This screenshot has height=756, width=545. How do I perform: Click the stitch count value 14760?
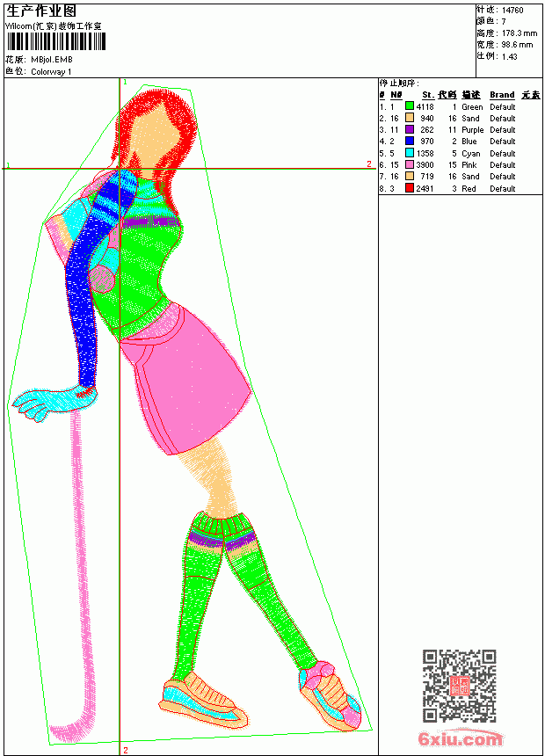(512, 10)
